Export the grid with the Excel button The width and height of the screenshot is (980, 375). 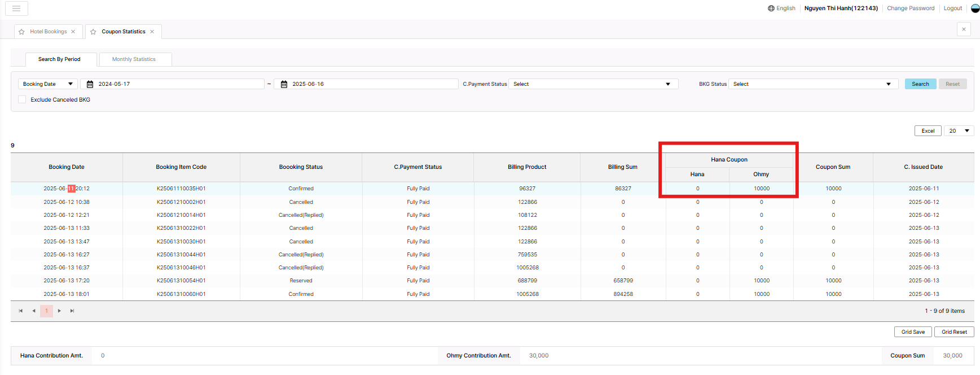coord(928,130)
